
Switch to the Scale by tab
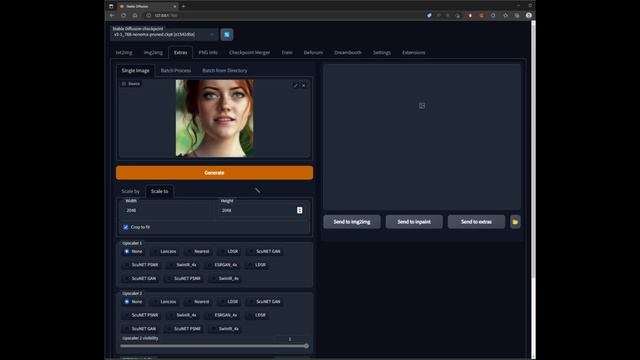click(x=131, y=191)
